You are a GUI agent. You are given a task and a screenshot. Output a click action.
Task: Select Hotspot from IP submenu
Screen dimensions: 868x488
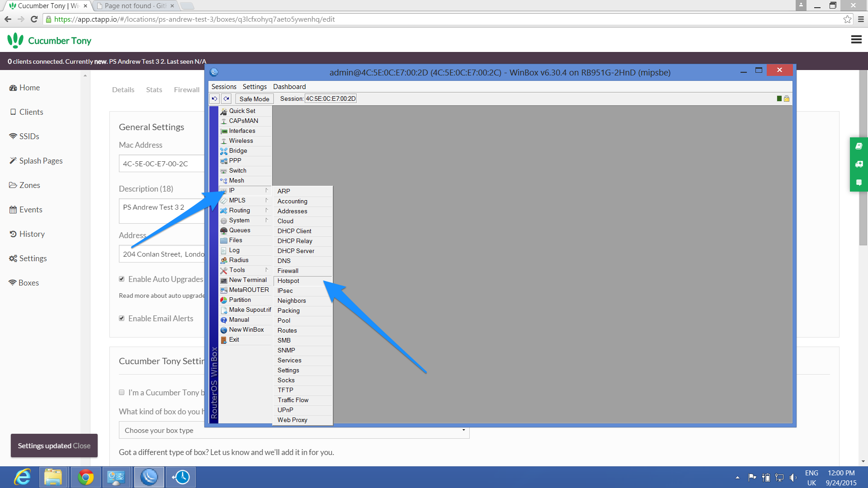coord(303,281)
